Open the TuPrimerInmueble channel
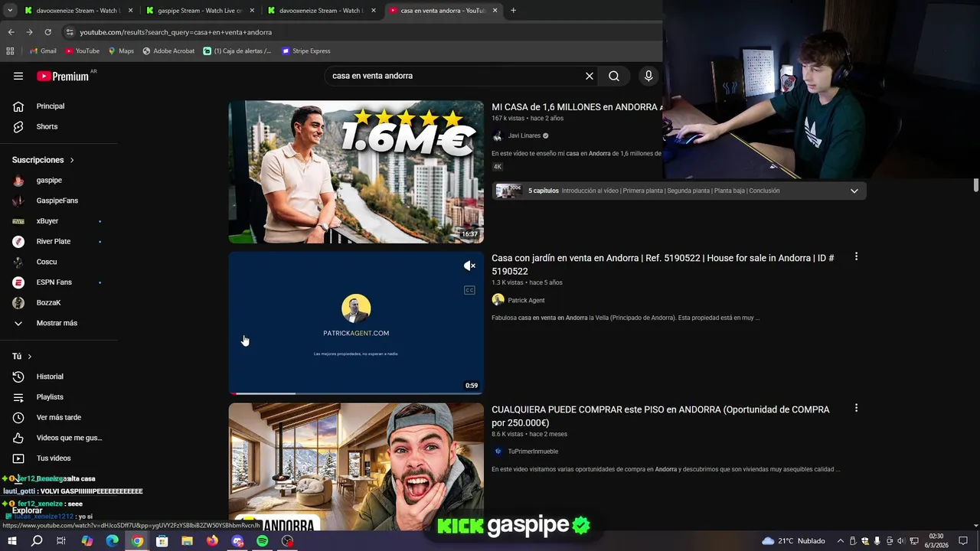Image resolution: width=980 pixels, height=551 pixels. point(533,452)
